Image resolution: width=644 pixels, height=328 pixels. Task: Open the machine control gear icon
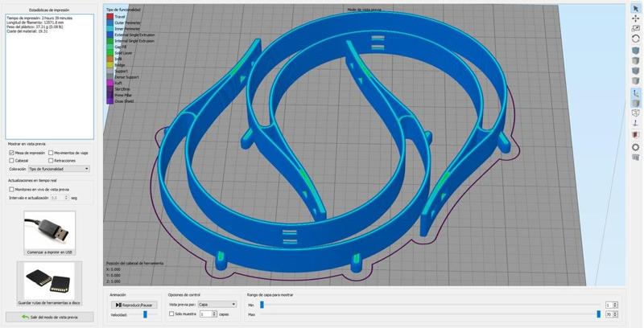(x=635, y=147)
